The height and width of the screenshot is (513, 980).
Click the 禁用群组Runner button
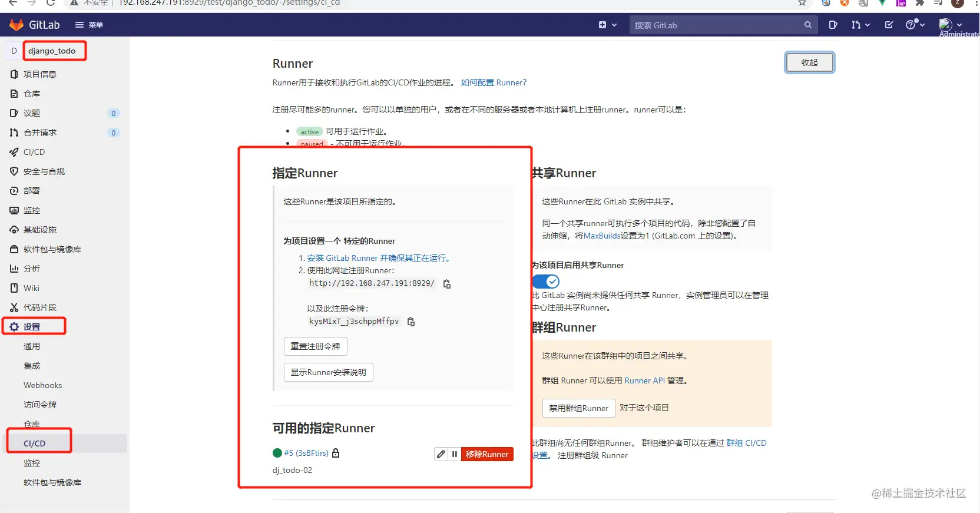(578, 408)
